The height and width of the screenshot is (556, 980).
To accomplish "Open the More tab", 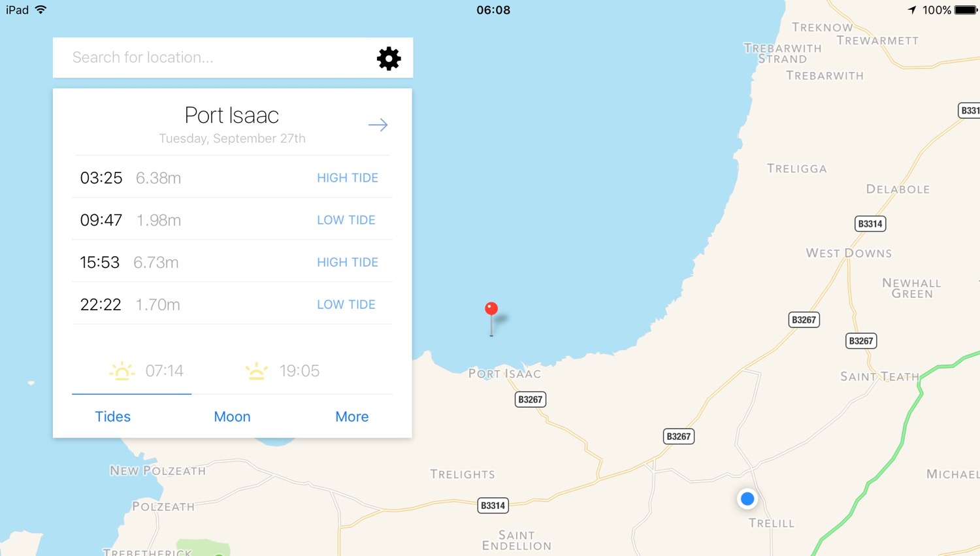I will 351,416.
